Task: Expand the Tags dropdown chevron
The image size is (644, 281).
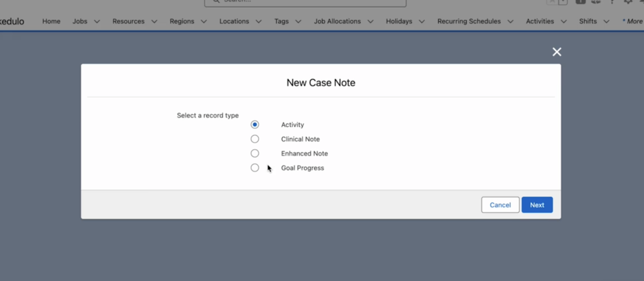Action: pos(298,22)
